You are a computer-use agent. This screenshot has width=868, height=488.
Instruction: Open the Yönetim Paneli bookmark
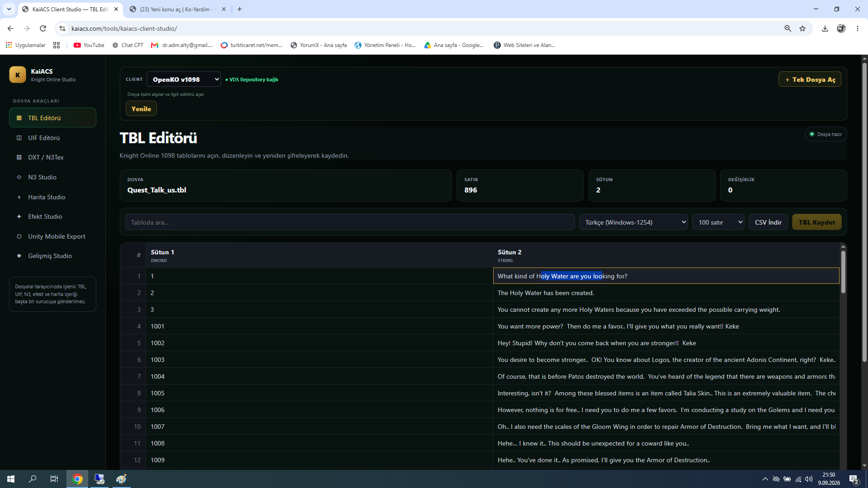point(385,45)
